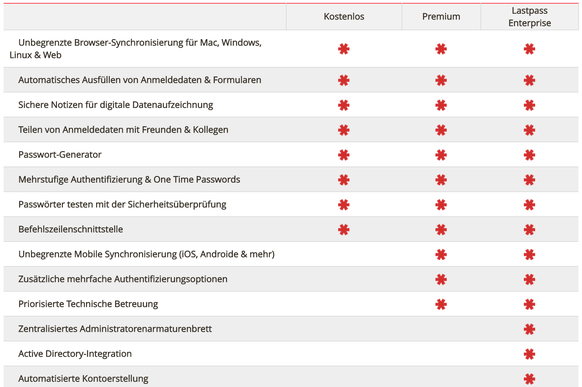Select the Lastpass Enterprise column header

529,17
